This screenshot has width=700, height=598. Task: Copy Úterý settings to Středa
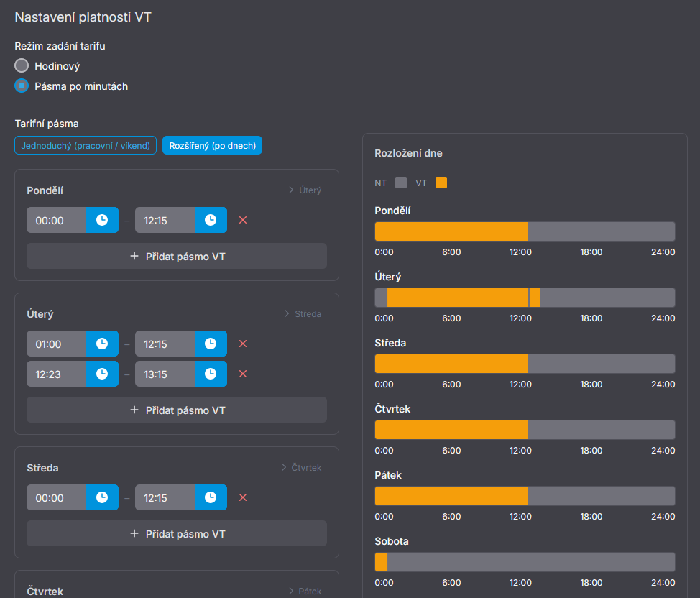click(x=302, y=314)
